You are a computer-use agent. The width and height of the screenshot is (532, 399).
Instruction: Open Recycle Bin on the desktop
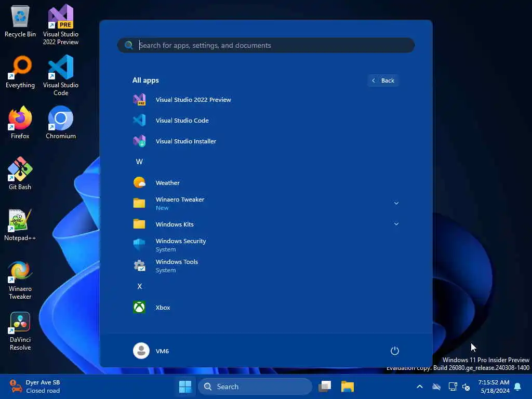tap(20, 21)
